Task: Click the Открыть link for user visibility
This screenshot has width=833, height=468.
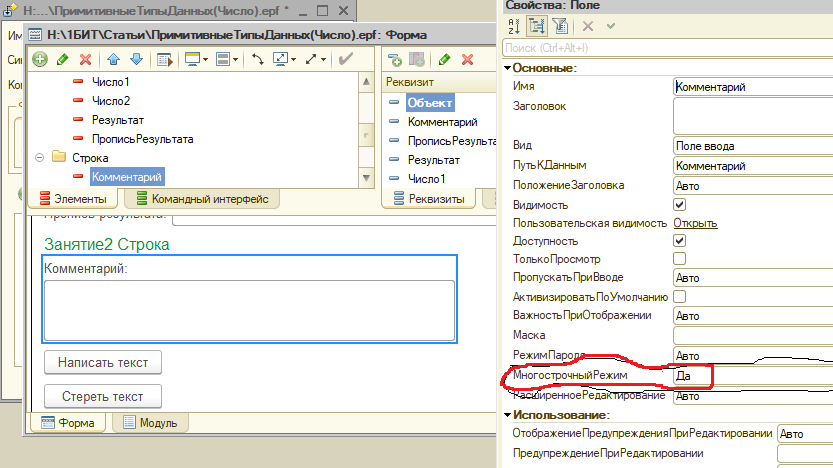Action: [695, 222]
